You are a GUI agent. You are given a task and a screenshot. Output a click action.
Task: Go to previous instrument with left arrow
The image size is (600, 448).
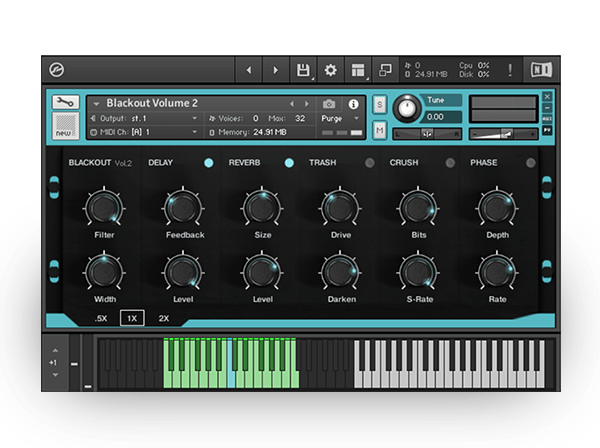249,70
